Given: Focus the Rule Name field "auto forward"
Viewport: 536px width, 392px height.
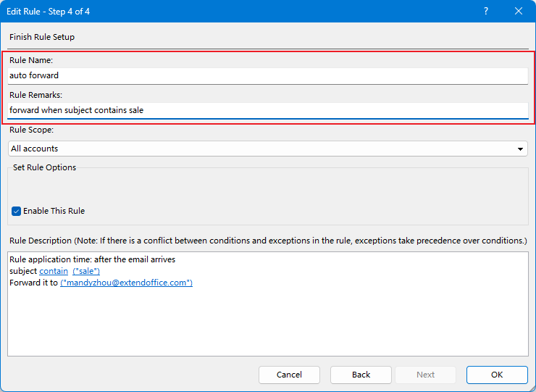Looking at the screenshot, I should pos(268,75).
